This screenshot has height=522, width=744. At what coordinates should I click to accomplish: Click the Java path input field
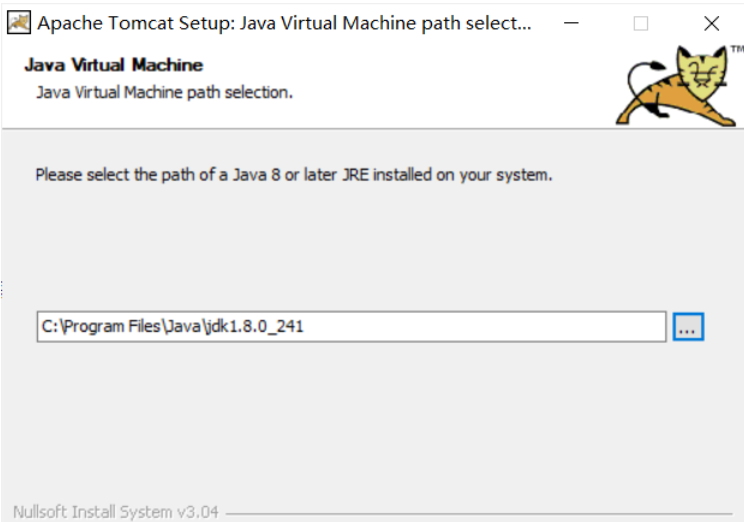(352, 326)
